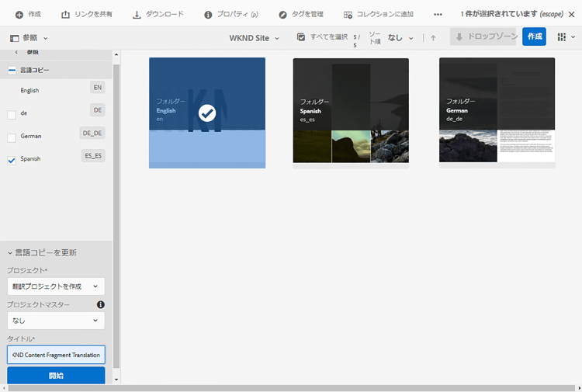Check the German language copy checkbox
Viewport: 582px width, 392px height.
click(x=12, y=137)
